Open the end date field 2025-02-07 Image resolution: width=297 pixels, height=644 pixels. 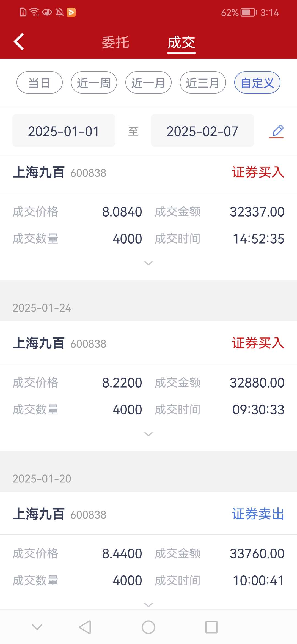click(202, 131)
